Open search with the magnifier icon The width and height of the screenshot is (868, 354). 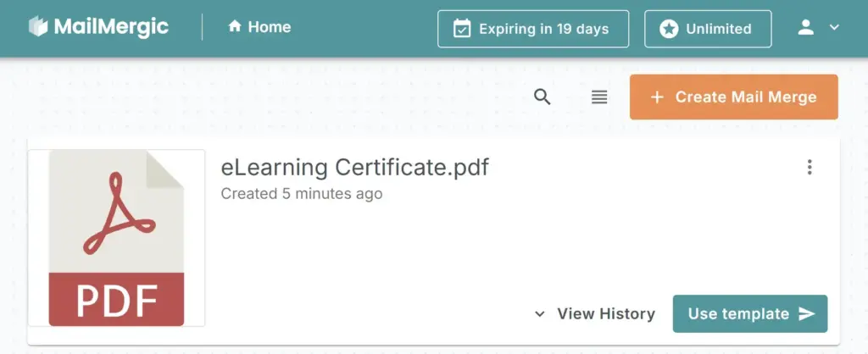point(542,97)
